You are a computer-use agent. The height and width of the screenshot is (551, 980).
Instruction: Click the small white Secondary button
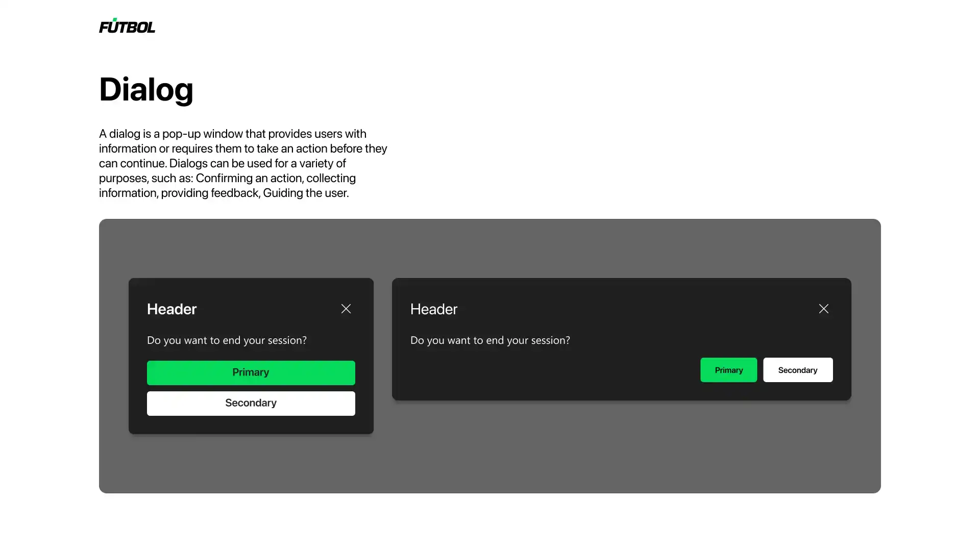point(797,370)
